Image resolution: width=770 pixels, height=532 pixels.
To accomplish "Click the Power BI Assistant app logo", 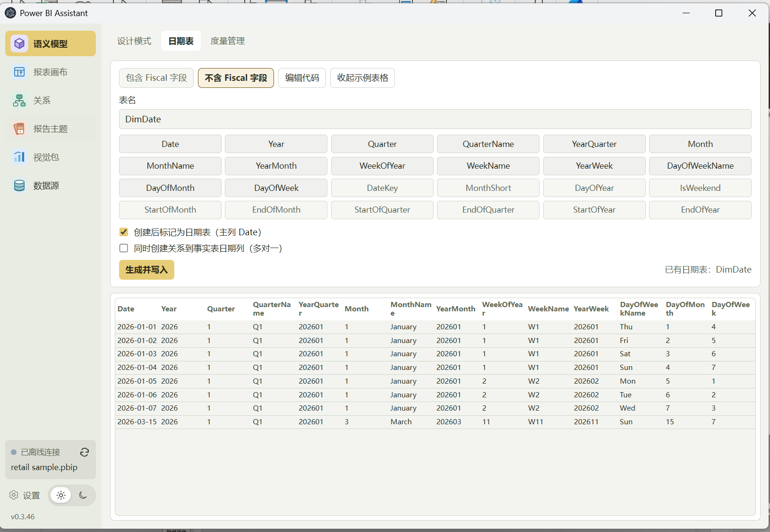I will click(x=10, y=13).
